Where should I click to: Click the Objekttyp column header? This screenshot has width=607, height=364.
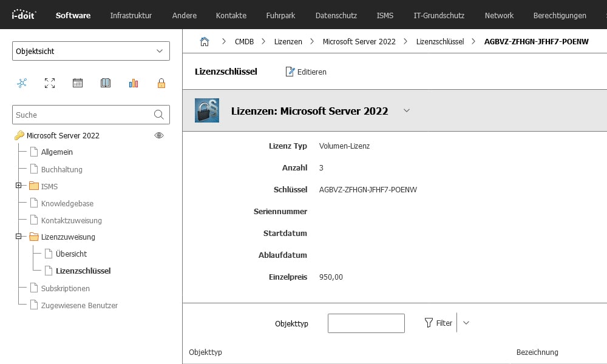click(206, 352)
